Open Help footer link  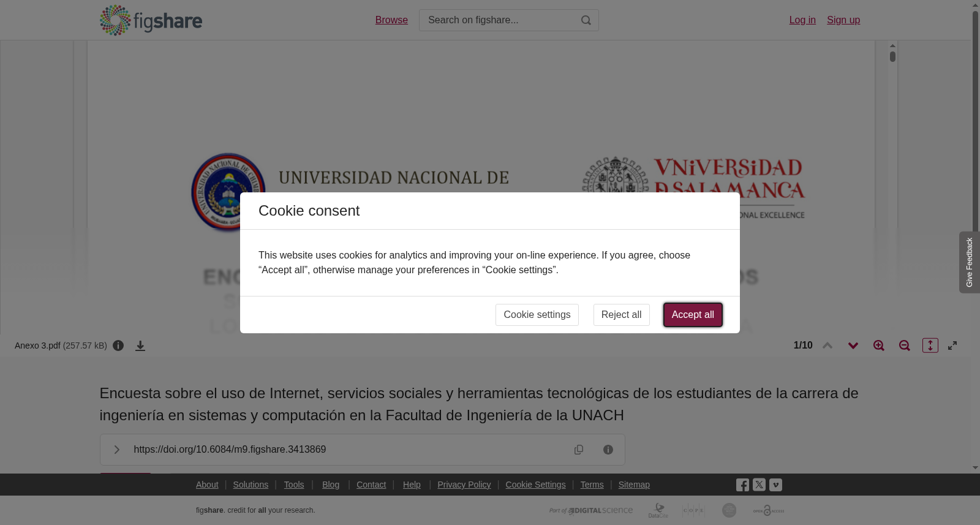click(412, 485)
